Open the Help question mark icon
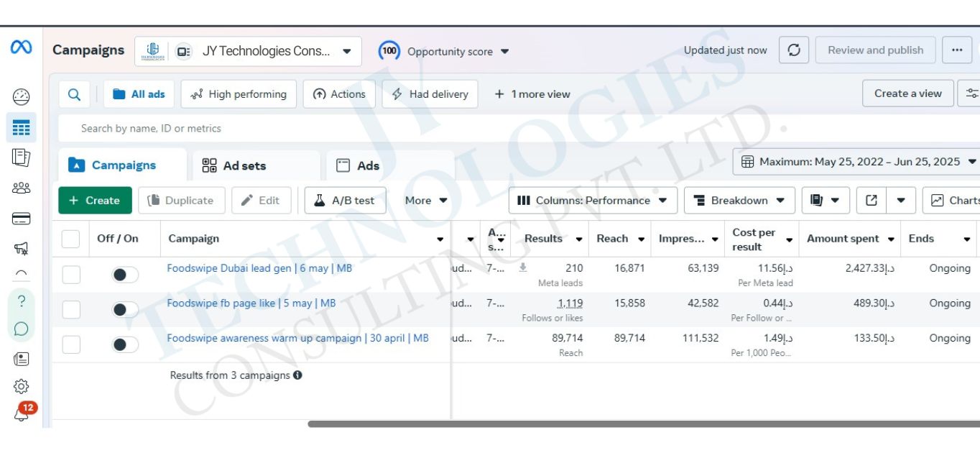The height and width of the screenshot is (453, 980). point(21,301)
